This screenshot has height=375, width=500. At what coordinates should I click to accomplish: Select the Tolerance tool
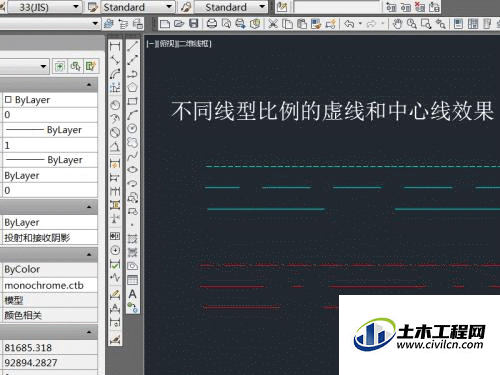[115, 236]
